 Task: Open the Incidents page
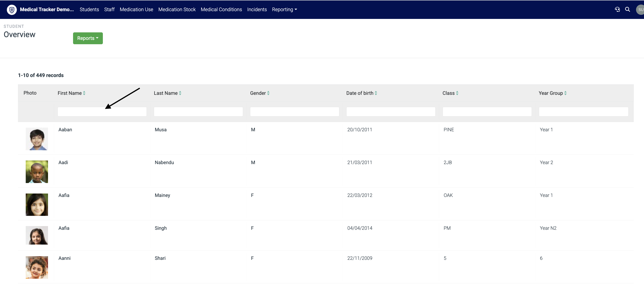click(x=257, y=10)
